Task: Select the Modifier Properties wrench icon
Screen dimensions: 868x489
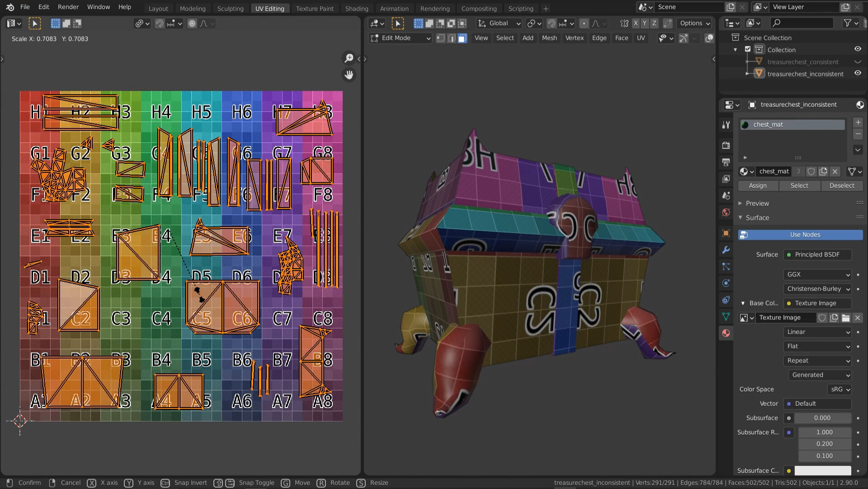Action: (x=726, y=250)
